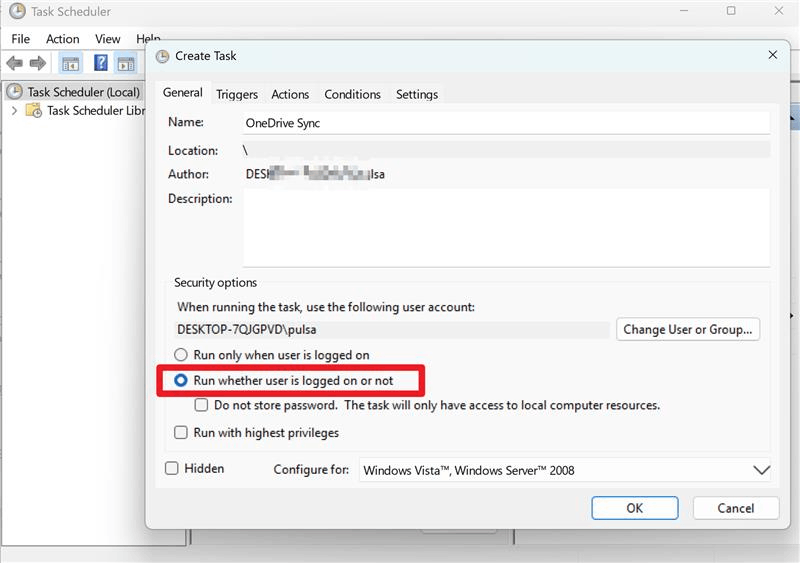Click the DESKTOP-7QJGPVD\pulsa user account field
Image resolution: width=800 pixels, height=563 pixels.
(392, 330)
